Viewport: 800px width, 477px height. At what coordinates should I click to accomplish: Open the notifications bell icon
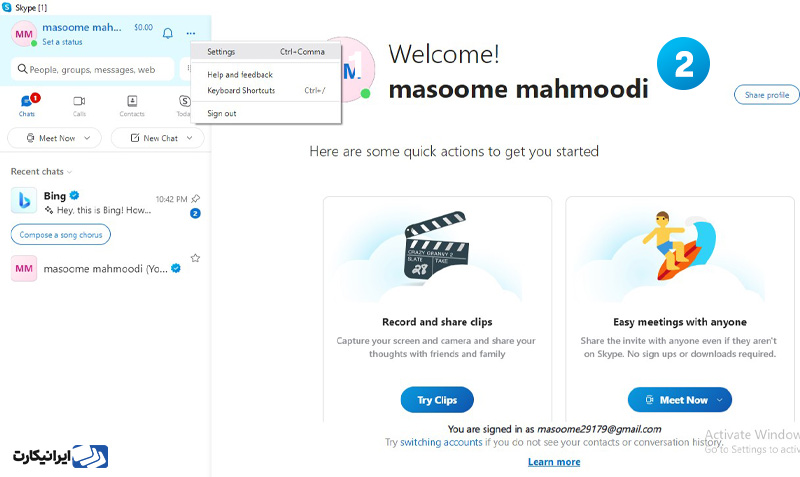click(167, 34)
